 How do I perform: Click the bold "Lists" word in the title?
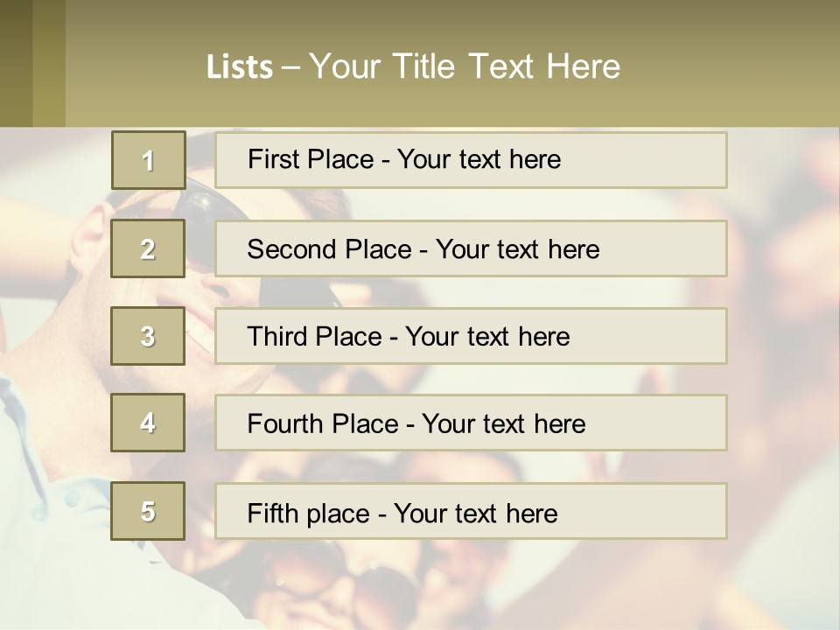coord(239,67)
